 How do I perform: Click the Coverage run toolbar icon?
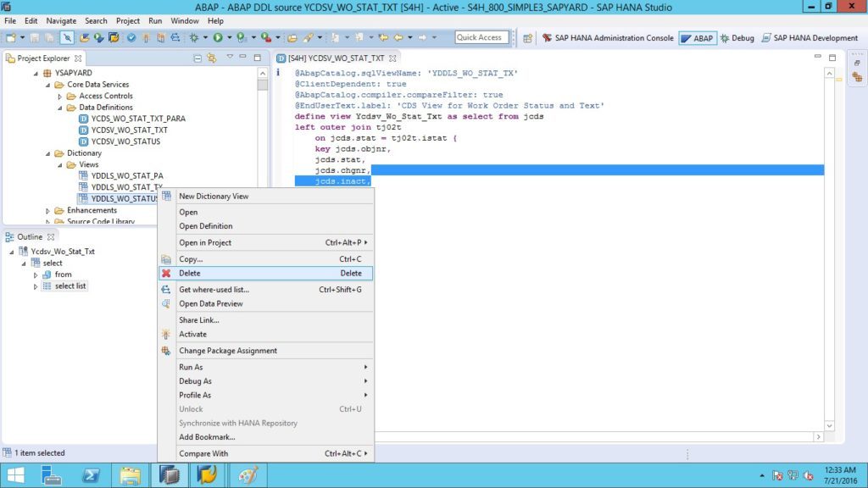point(241,37)
